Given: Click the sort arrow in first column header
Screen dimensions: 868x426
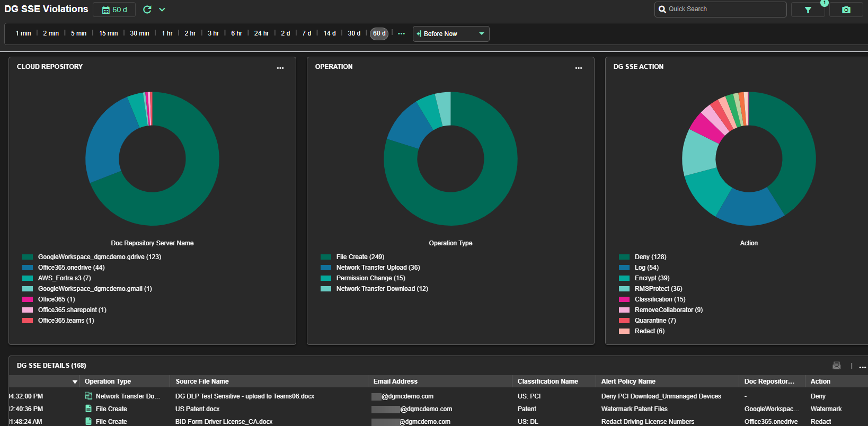Looking at the screenshot, I should click(75, 382).
